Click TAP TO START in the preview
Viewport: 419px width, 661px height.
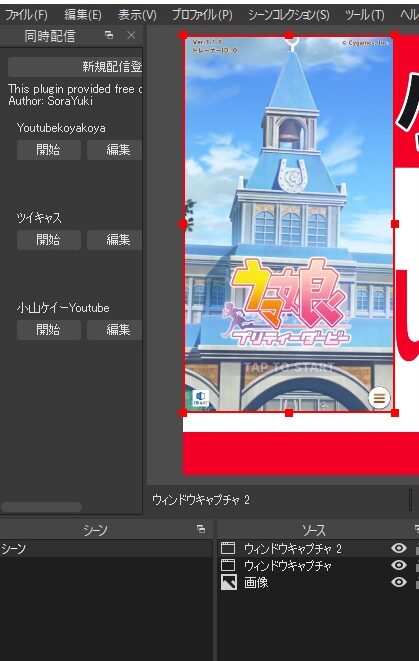(x=289, y=368)
